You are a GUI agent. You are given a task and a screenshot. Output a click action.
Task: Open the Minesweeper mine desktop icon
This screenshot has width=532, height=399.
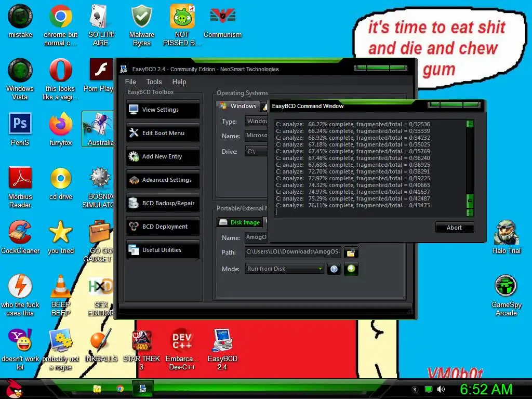point(98,187)
